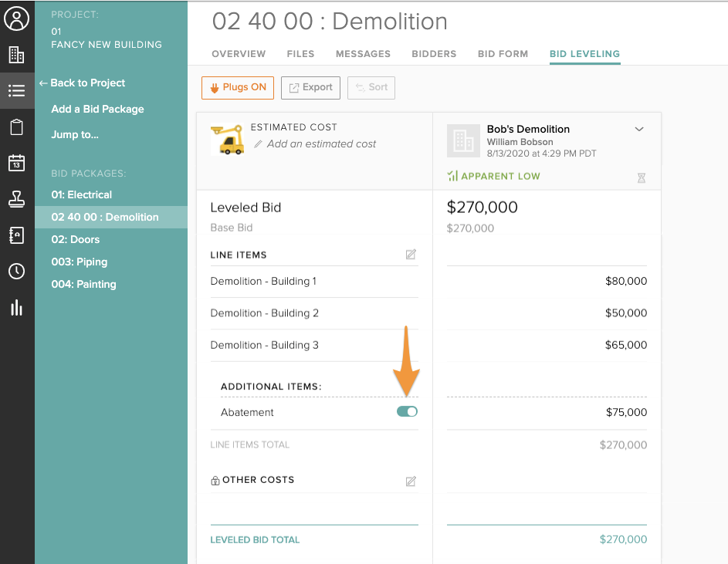The width and height of the screenshot is (728, 564).
Task: Toggle the Abatement additional item switch
Action: click(x=407, y=412)
